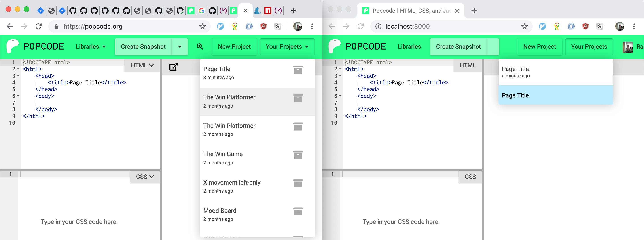644x240 pixels.
Task: Open the dropdown arrow beside Create Snapshot on popcode.org
Action: click(180, 47)
